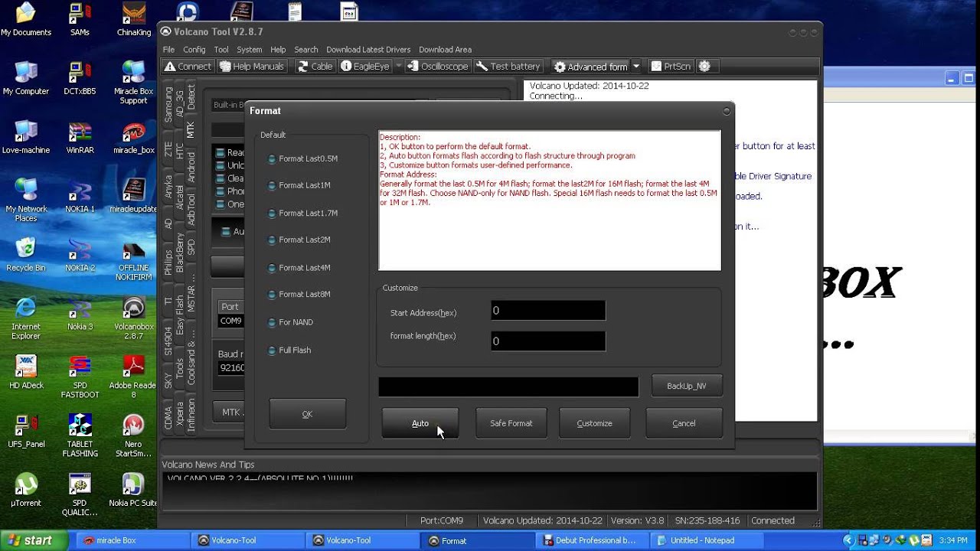The image size is (980, 551).
Task: Open the Nokia PC Suite icon
Action: click(133, 490)
